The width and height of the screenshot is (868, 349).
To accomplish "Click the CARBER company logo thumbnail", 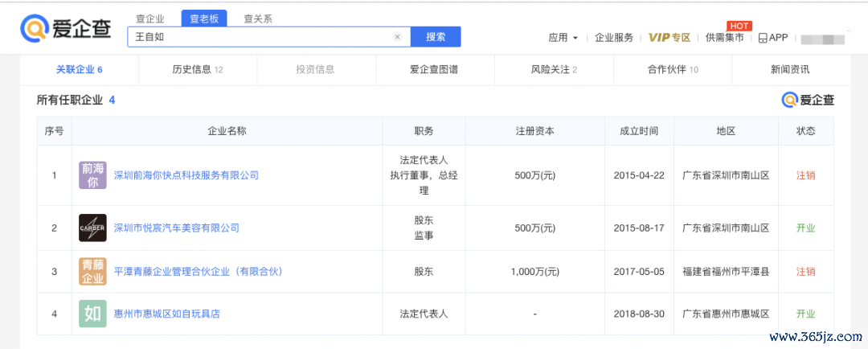I will coord(92,228).
